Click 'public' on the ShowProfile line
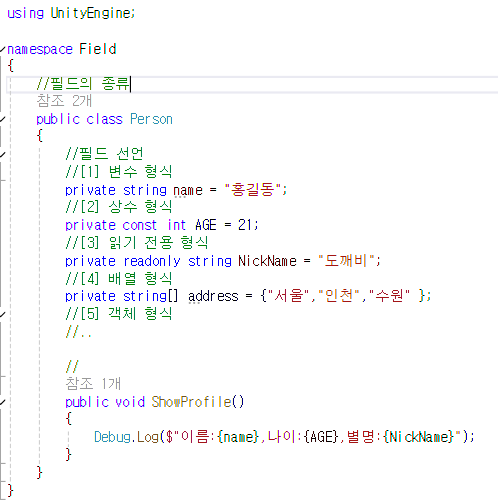 tap(87, 402)
